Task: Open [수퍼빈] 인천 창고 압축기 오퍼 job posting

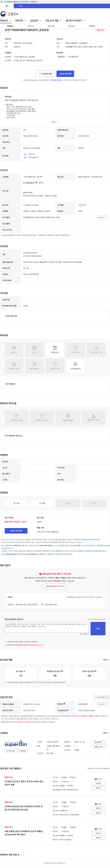Action: [24, 783]
